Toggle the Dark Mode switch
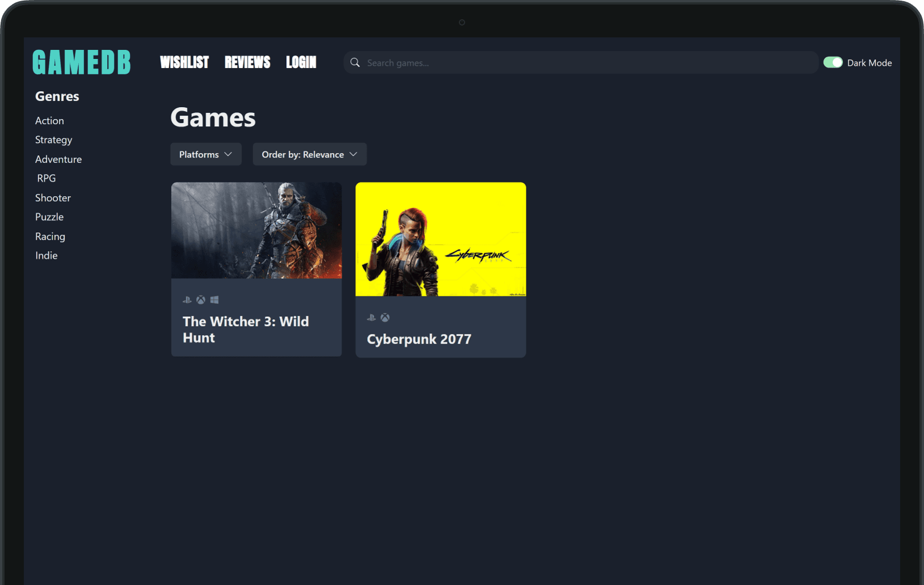The width and height of the screenshot is (924, 585). 833,62
